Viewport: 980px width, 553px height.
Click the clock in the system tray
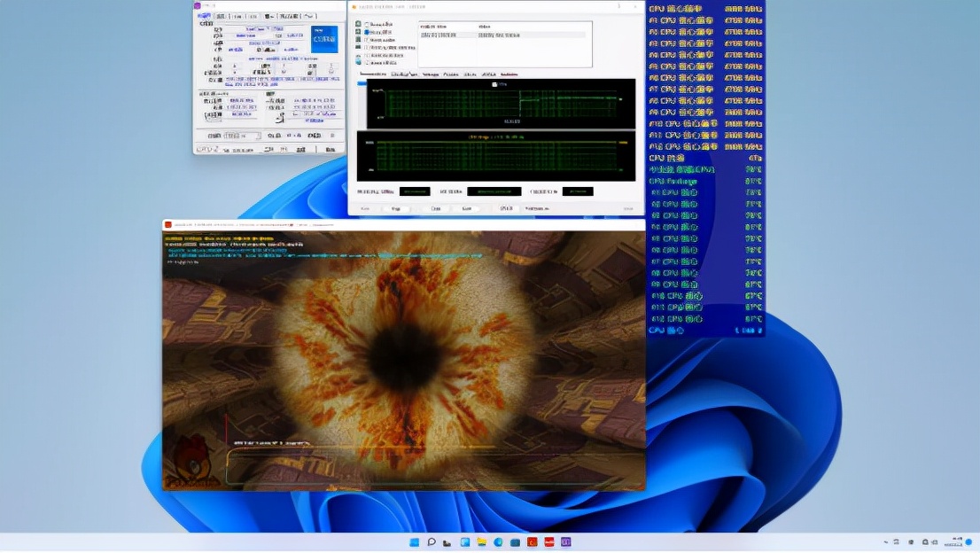click(x=955, y=541)
